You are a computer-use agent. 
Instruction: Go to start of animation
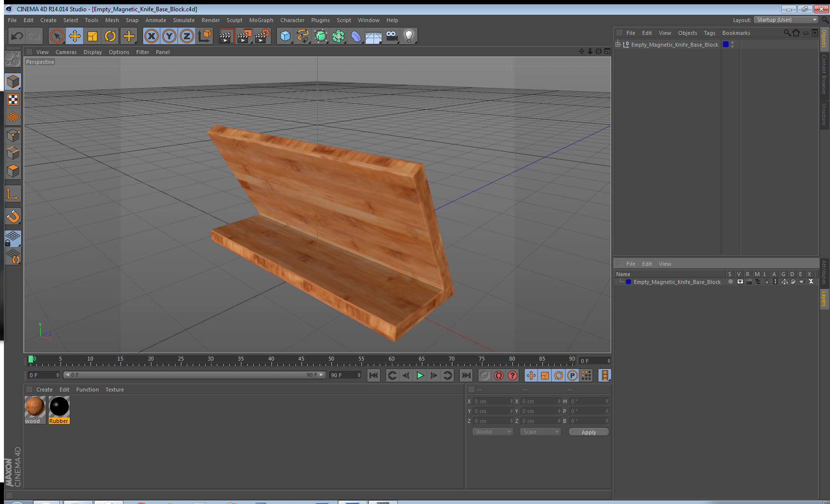(x=374, y=375)
